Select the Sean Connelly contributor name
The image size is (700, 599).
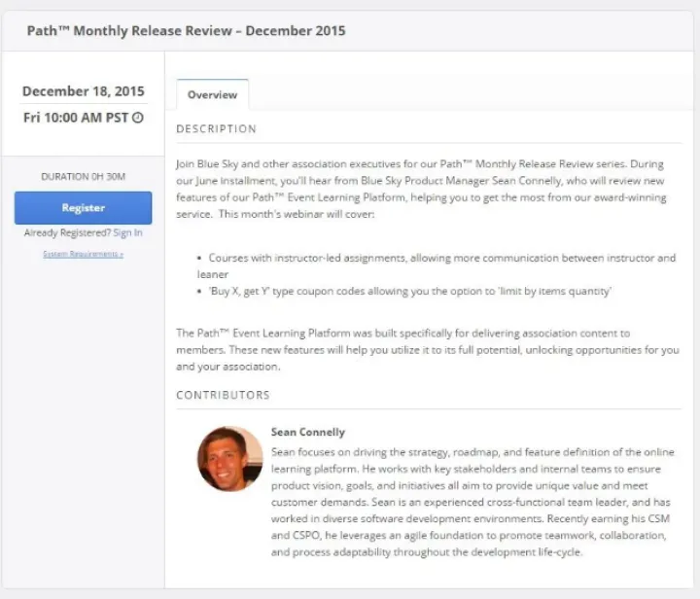pos(308,432)
